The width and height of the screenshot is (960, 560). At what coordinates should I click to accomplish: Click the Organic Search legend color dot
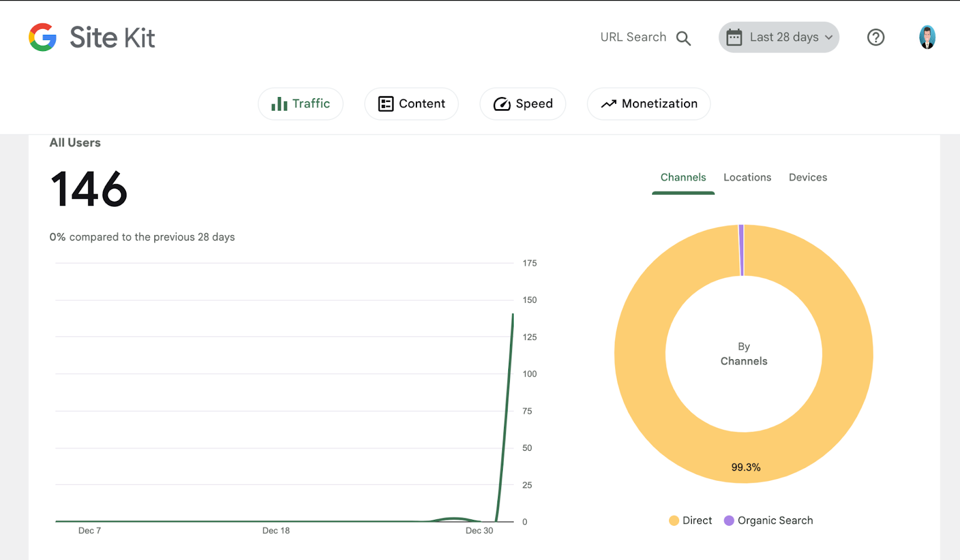tap(729, 520)
